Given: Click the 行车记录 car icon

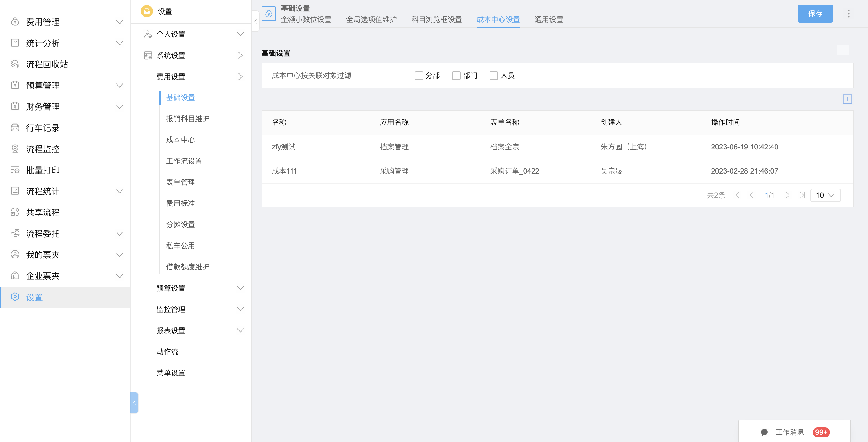Looking at the screenshot, I should coord(15,128).
